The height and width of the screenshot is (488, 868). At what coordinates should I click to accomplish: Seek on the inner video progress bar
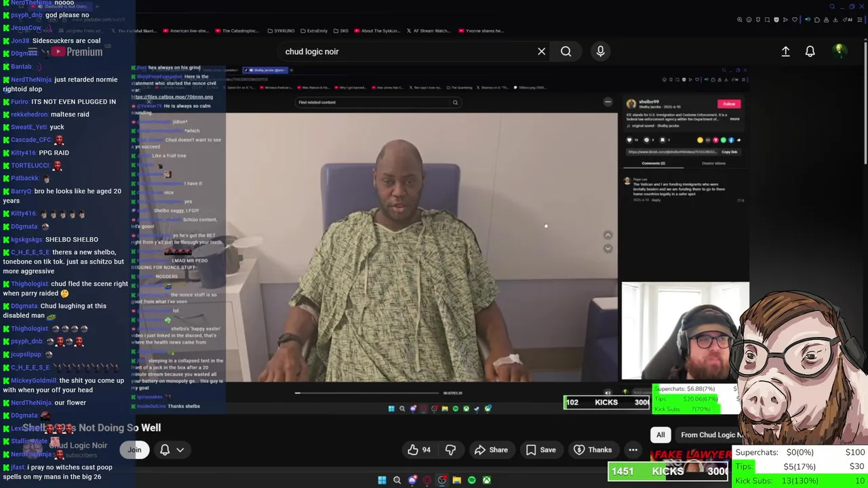tap(367, 393)
